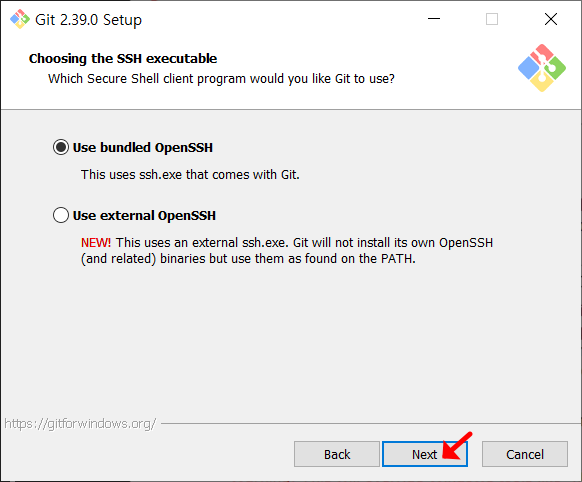Viewport: 582px width, 482px height.
Task: Click the "Git 2.39.0 Setup" title text
Action: point(88,20)
